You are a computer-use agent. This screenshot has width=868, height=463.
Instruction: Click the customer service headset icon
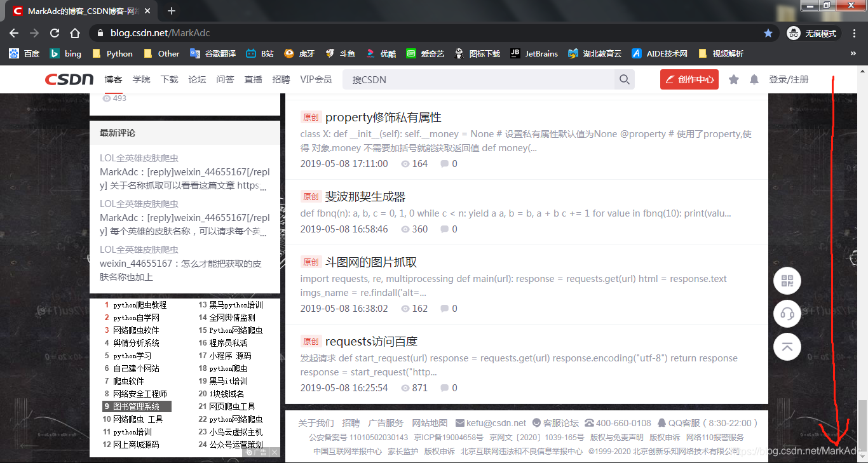787,314
